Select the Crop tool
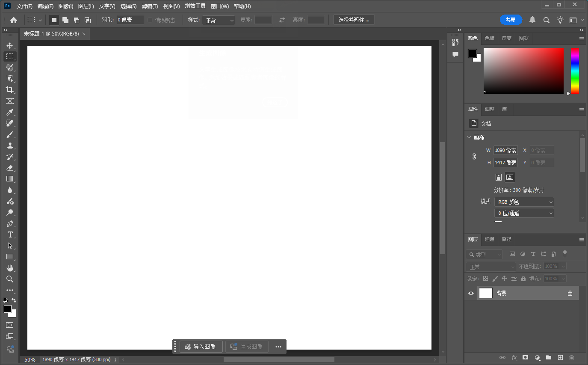588x365 pixels. pyautogui.click(x=10, y=90)
